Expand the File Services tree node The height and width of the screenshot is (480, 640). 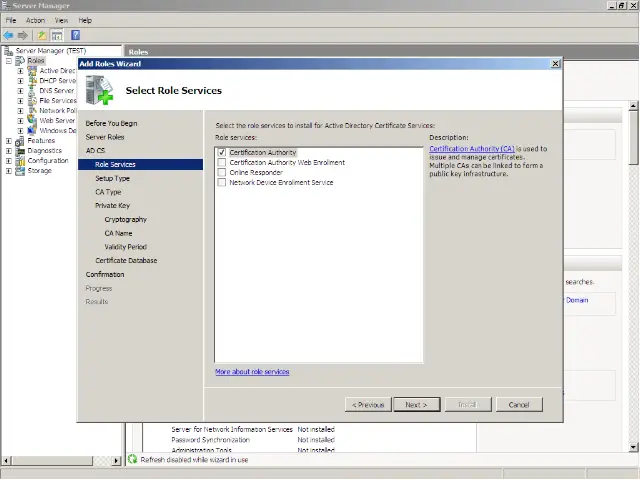tap(20, 101)
